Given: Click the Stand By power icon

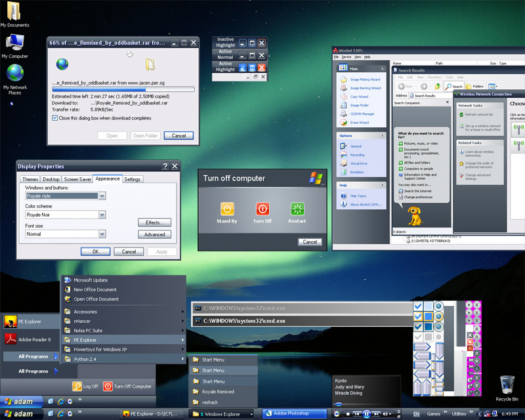Looking at the screenshot, I should pos(227,209).
